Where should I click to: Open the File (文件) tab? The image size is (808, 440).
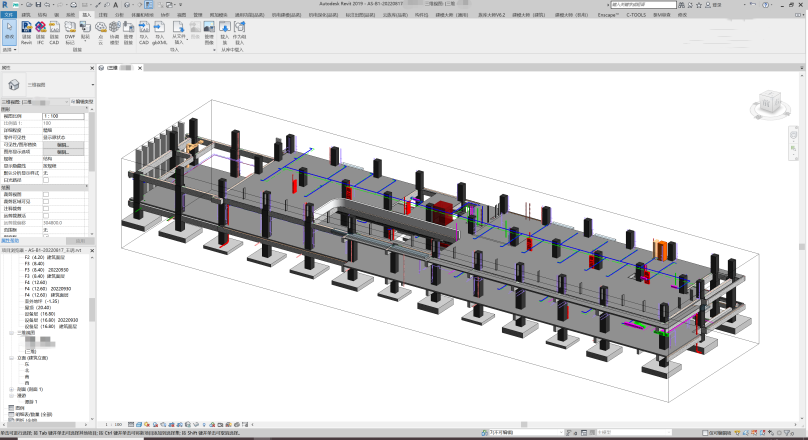[7, 16]
